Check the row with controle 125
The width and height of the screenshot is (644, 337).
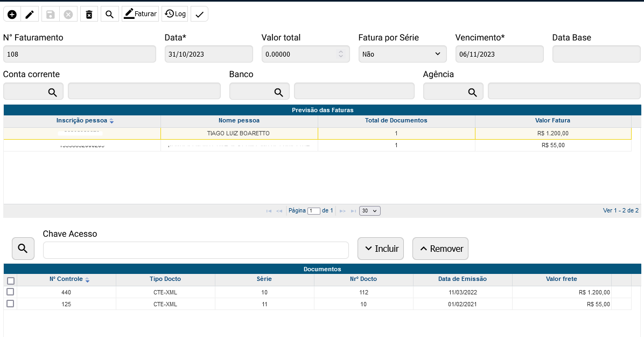tap(10, 304)
